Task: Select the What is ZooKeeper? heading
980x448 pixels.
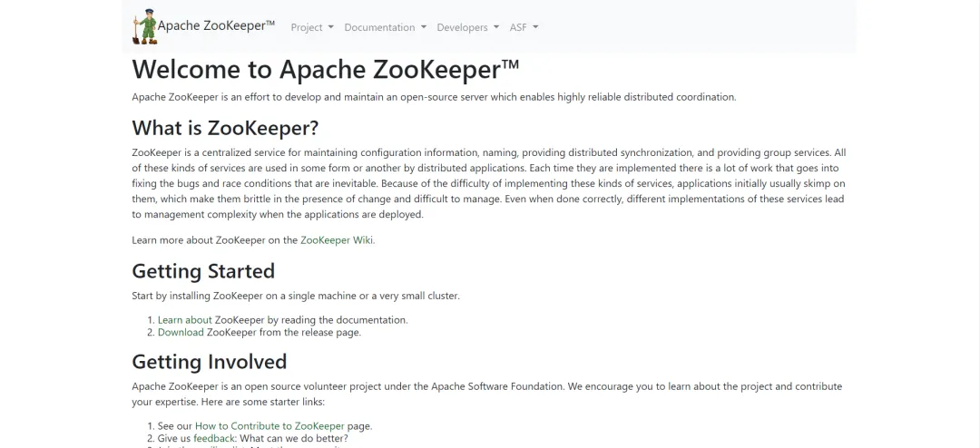Action: point(225,128)
